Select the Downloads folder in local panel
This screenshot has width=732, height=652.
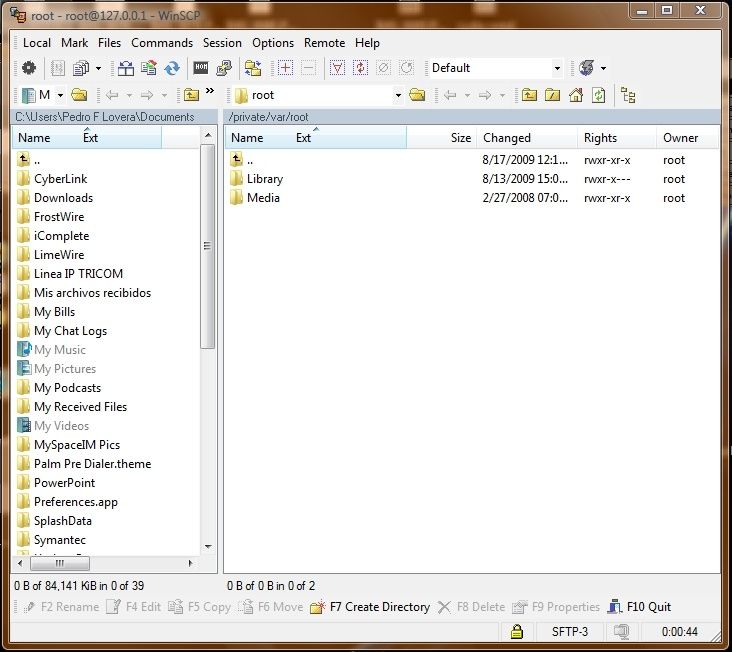63,198
